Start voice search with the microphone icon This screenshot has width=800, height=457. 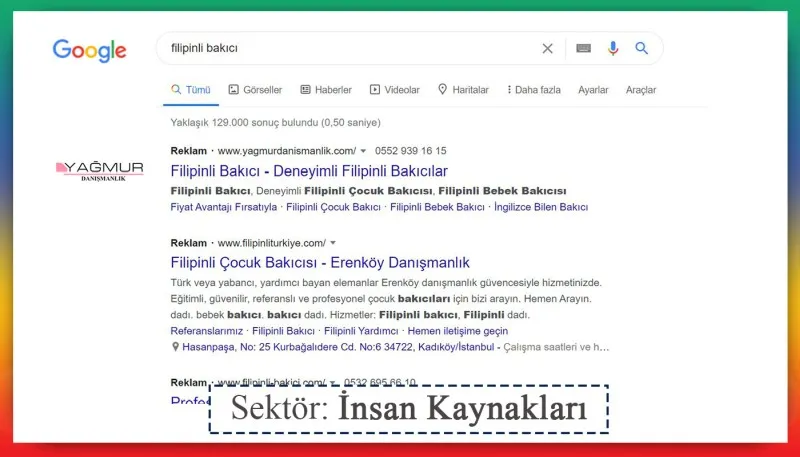point(613,48)
